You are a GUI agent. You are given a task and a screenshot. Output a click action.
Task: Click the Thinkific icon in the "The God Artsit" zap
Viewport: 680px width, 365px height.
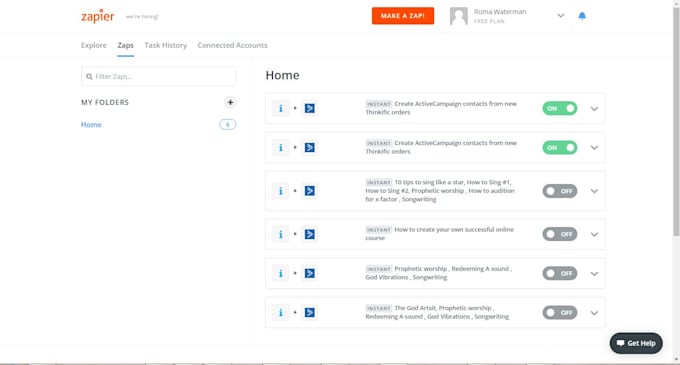click(x=281, y=312)
